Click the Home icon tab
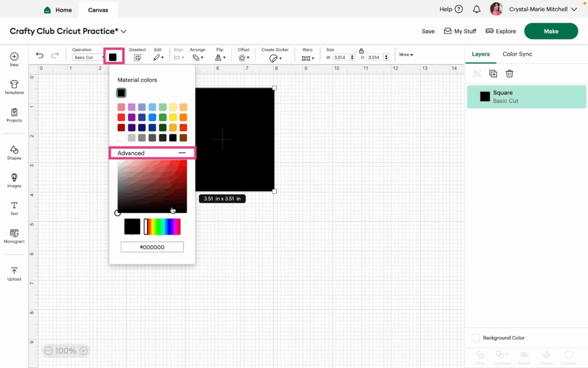 58,10
